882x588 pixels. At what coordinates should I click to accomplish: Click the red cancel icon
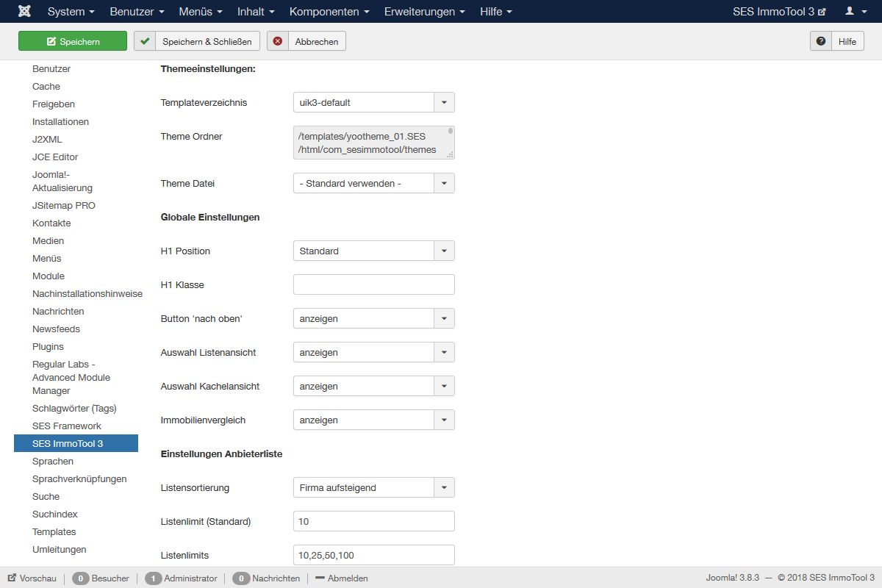[278, 42]
